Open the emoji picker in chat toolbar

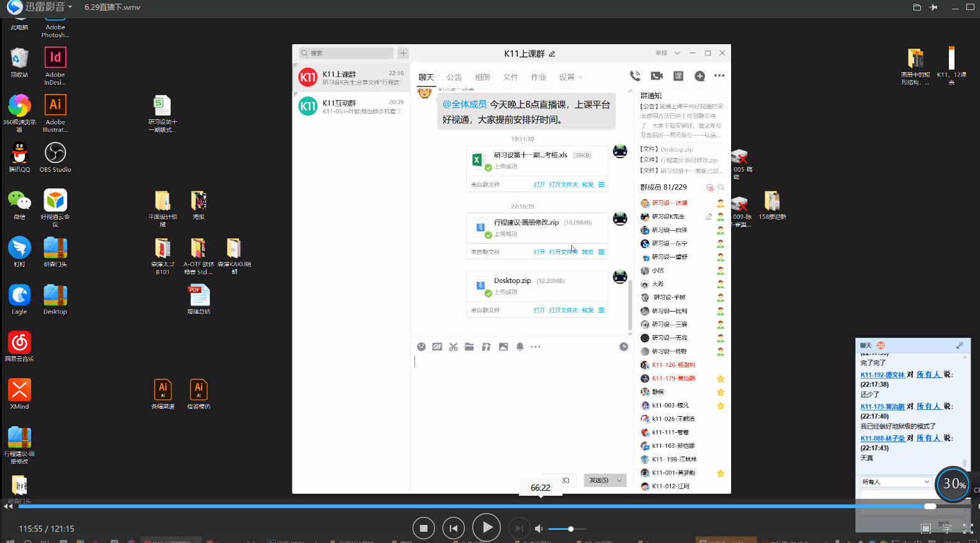tap(421, 346)
